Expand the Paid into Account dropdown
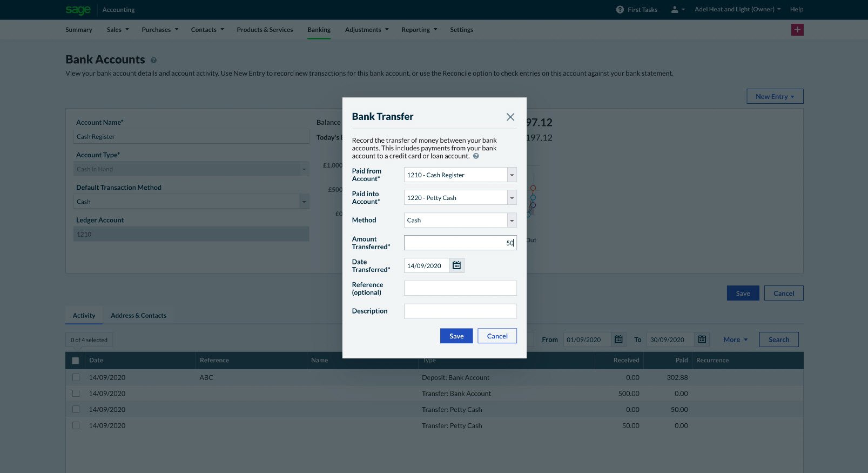Viewport: 868px width, 473px height. (512, 198)
